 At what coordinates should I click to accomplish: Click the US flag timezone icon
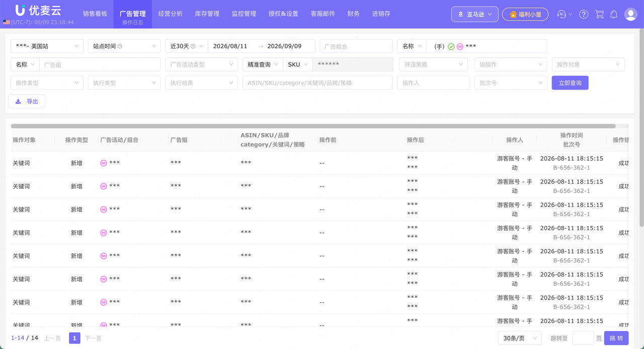6,22
